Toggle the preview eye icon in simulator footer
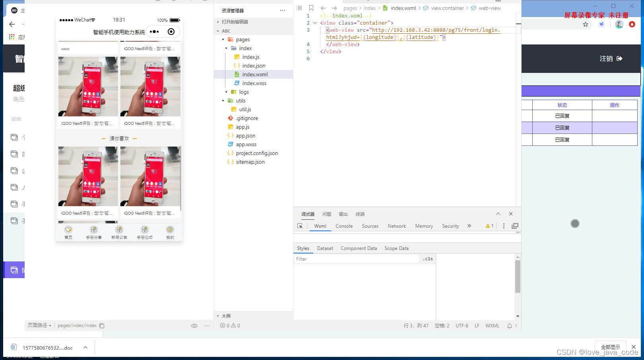The height and width of the screenshot is (360, 644). pyautogui.click(x=194, y=326)
